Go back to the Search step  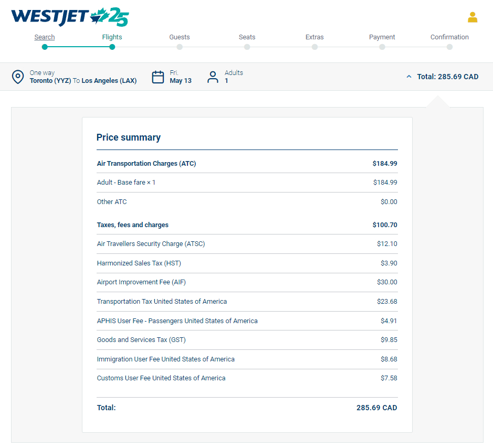pyautogui.click(x=45, y=37)
